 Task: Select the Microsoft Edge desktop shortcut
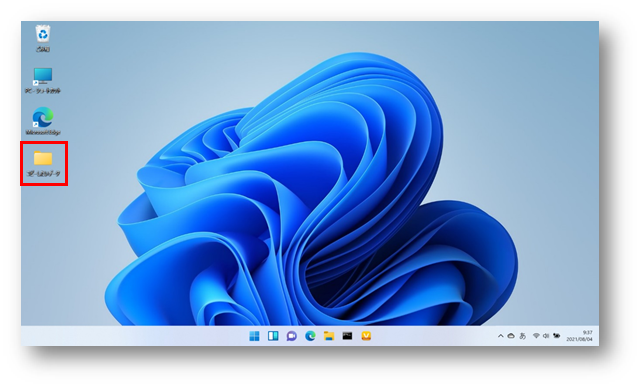43,121
